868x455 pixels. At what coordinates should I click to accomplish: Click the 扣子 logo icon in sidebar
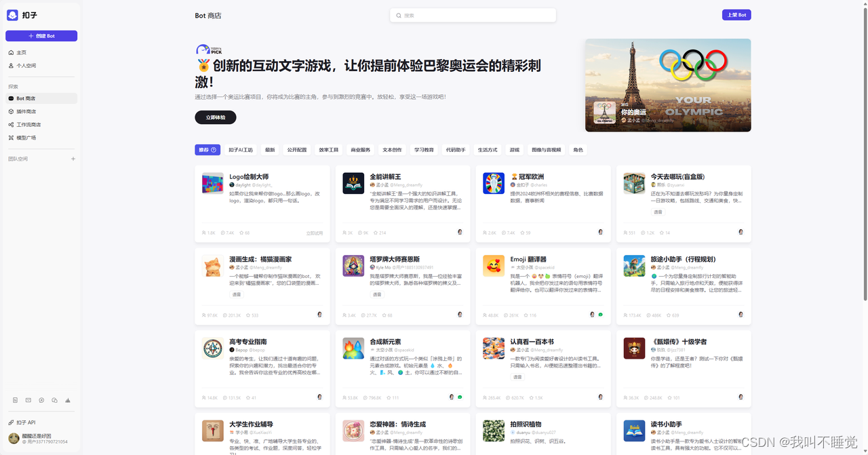(x=12, y=15)
